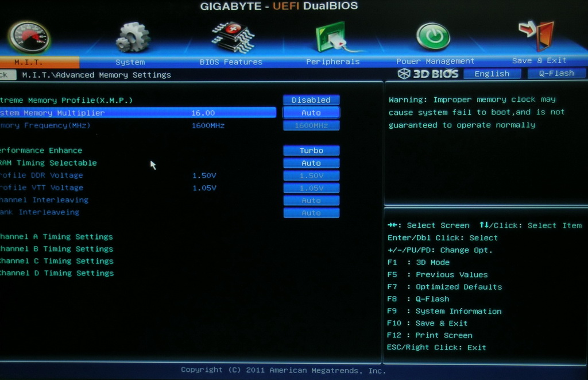Click the Channel Interleaving Auto box

coord(311,201)
